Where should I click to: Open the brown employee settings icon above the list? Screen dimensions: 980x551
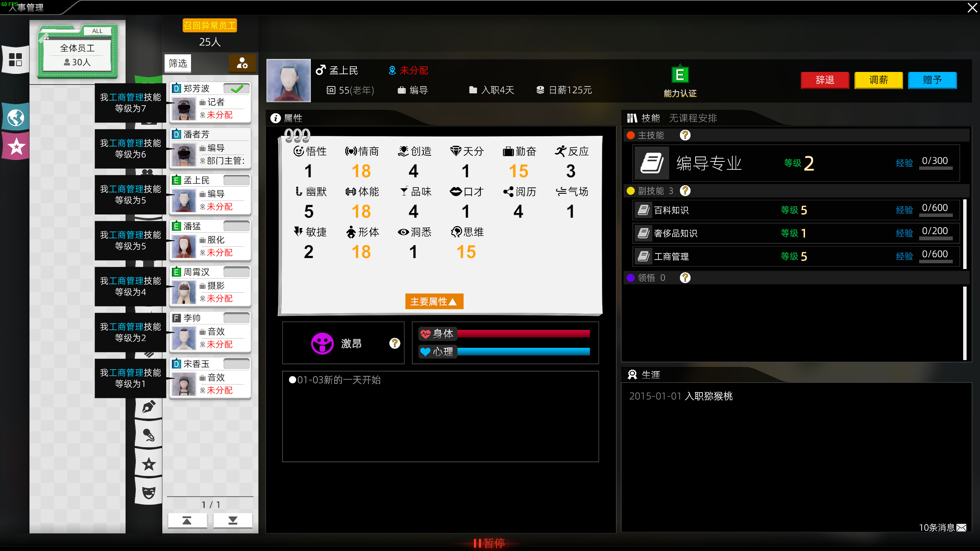click(x=242, y=64)
